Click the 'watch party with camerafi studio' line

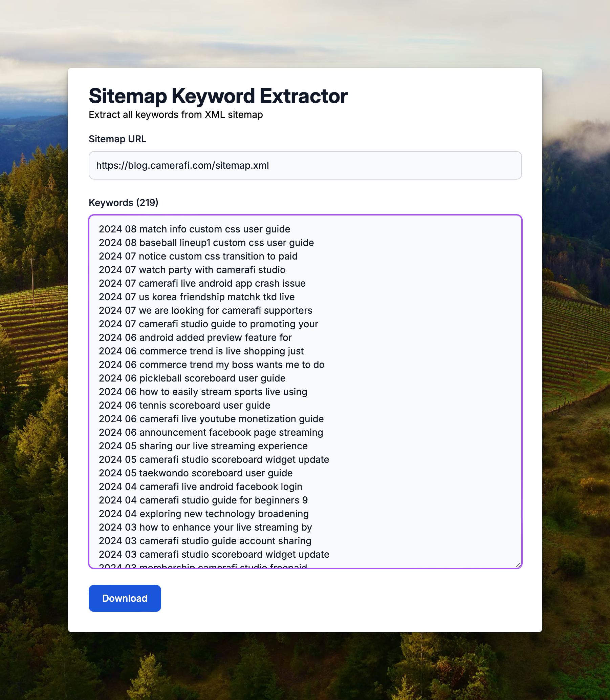tap(192, 270)
